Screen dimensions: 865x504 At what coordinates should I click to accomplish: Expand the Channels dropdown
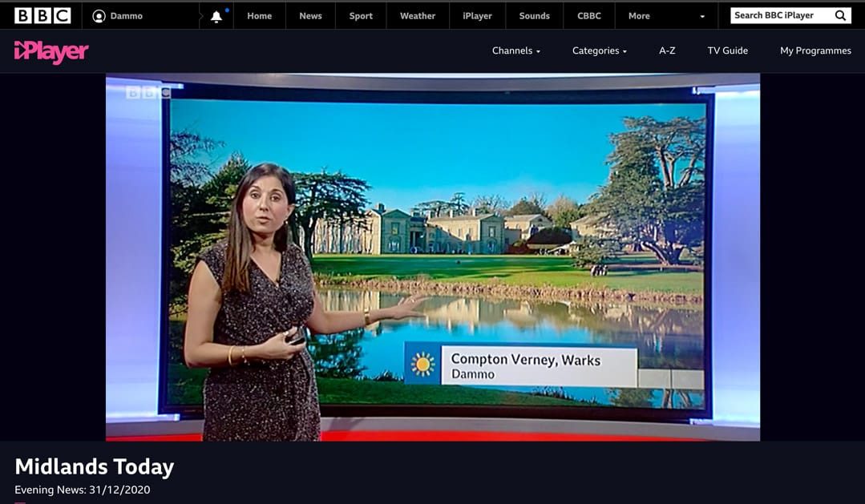coord(515,50)
